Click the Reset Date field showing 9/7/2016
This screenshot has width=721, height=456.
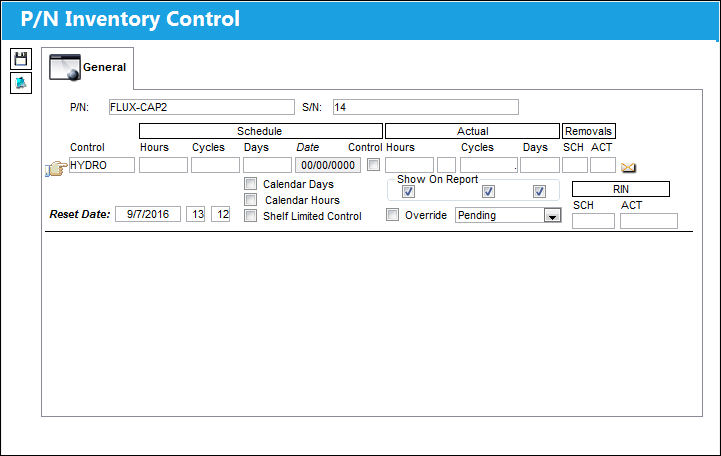click(x=148, y=214)
